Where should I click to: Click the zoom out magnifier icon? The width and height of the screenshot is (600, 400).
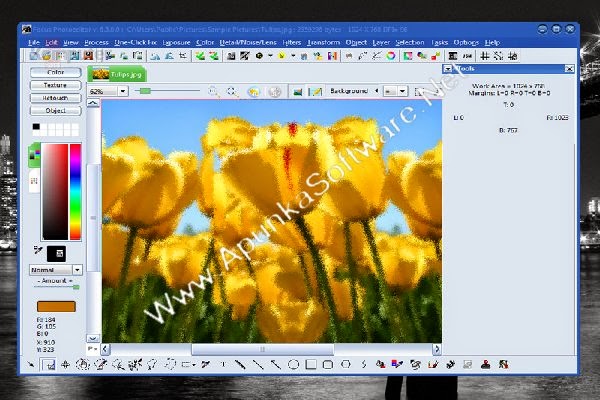coord(232,91)
